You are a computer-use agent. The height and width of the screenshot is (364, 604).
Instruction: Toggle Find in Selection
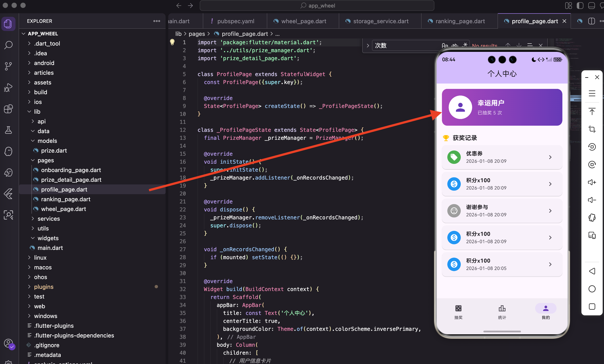[530, 45]
